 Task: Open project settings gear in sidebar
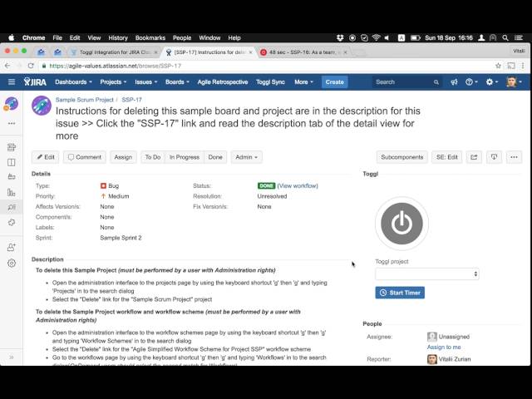[x=12, y=264]
